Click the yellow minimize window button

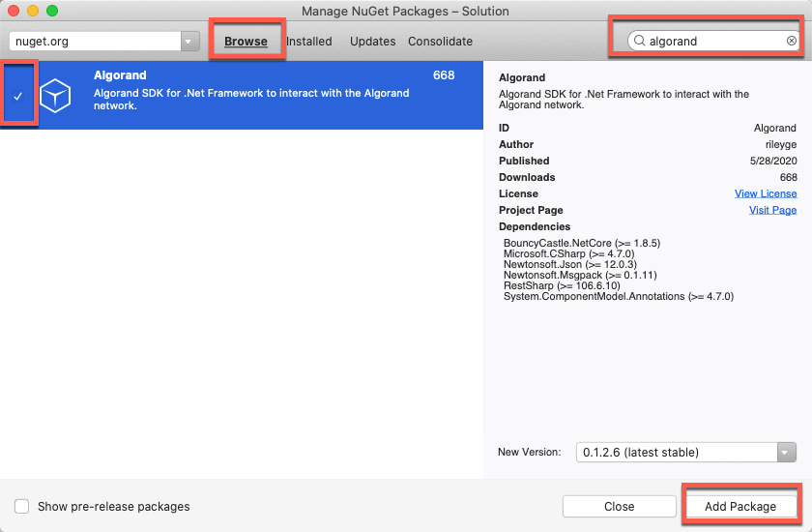[33, 11]
